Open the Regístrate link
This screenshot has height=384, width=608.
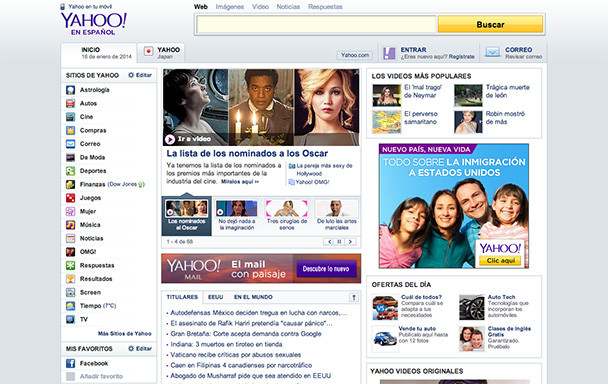pyautogui.click(x=461, y=57)
